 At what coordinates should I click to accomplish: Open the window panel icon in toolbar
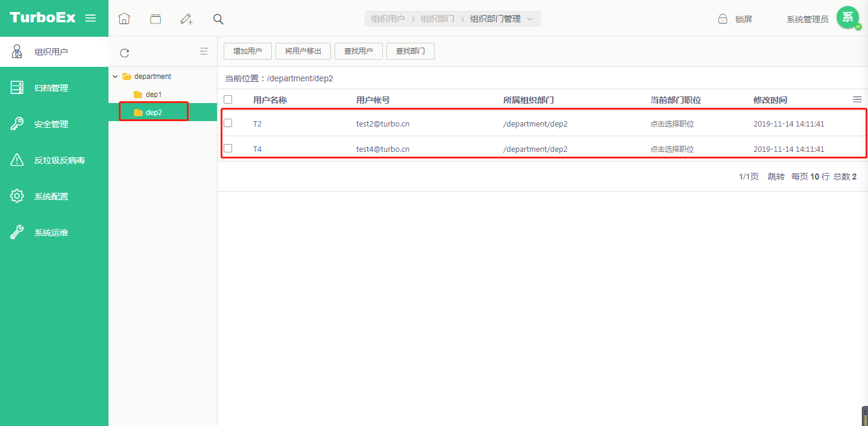156,19
